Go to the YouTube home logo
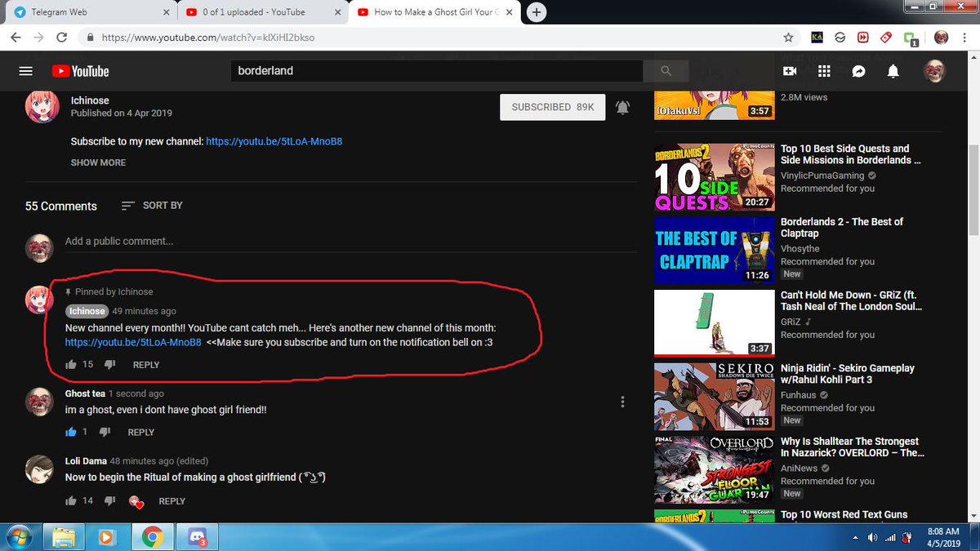 tap(80, 71)
